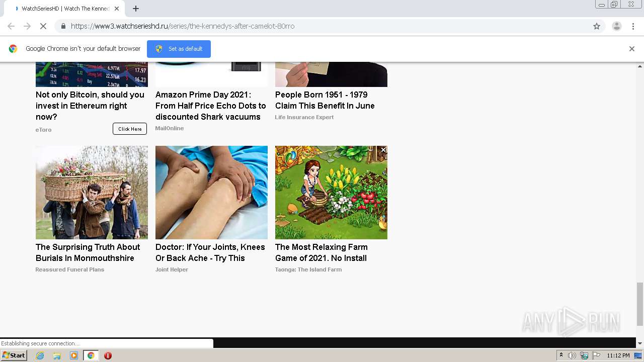Click the man holding a card thumbnail

[x=331, y=74]
